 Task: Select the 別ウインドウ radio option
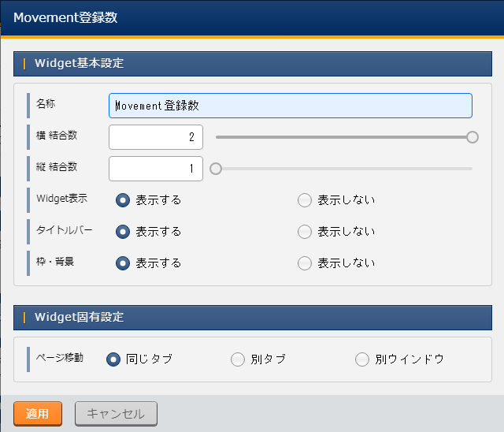pyautogui.click(x=362, y=359)
